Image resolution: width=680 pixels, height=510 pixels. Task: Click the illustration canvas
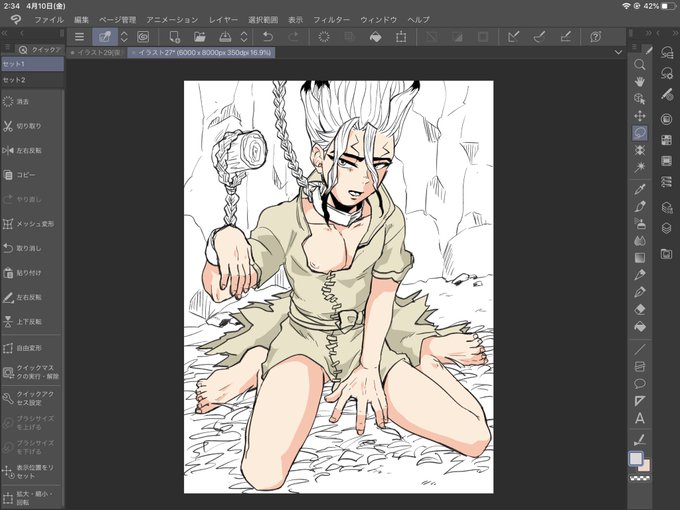(x=339, y=287)
